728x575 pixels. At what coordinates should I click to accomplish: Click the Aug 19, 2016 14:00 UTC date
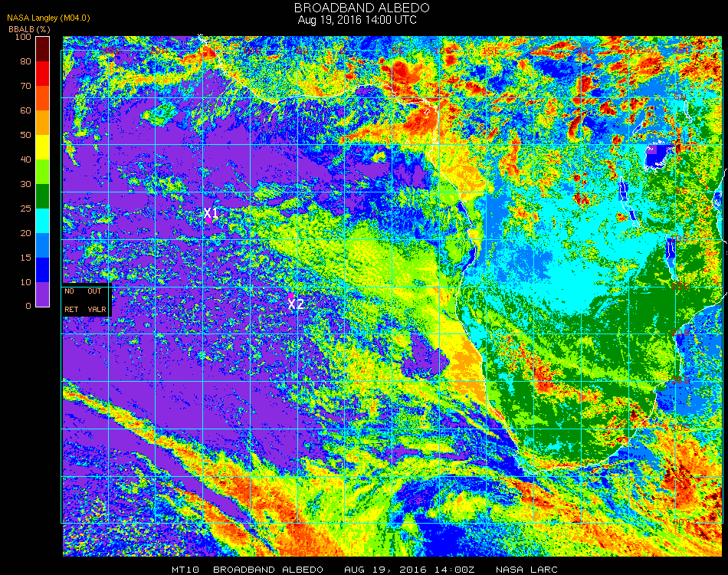(x=357, y=20)
